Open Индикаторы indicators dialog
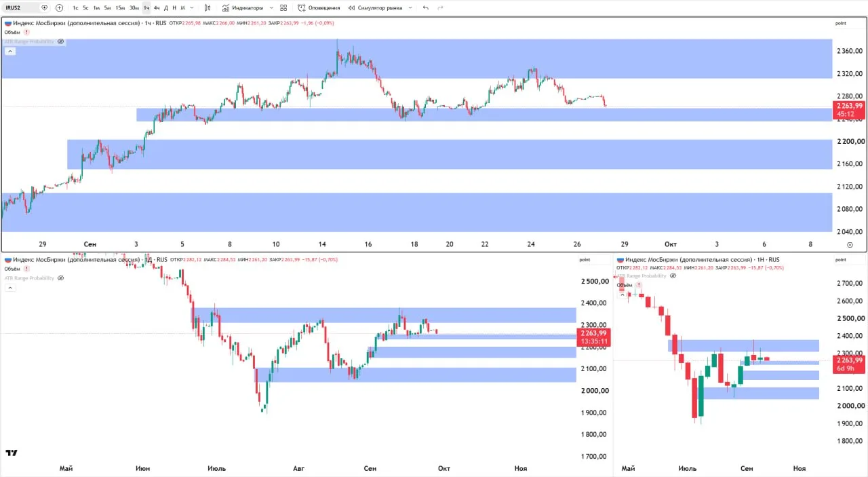Viewport: 868px width, 477px height. point(242,7)
